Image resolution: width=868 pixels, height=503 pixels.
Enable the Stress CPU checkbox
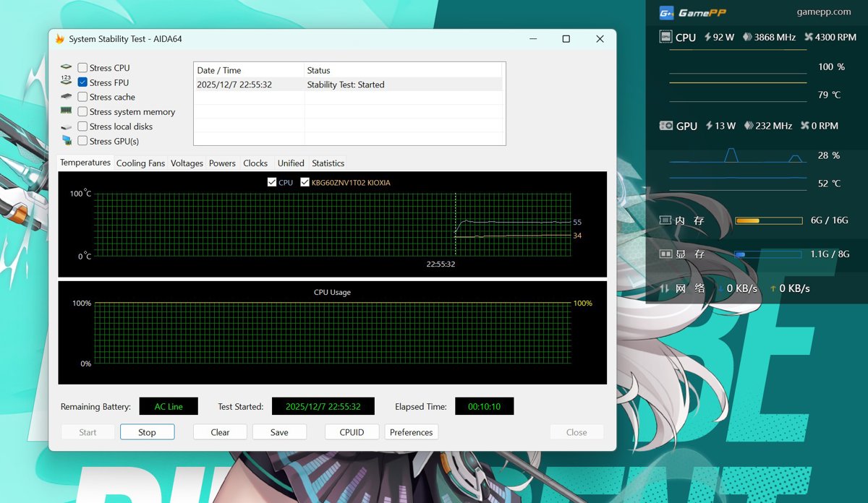(82, 66)
